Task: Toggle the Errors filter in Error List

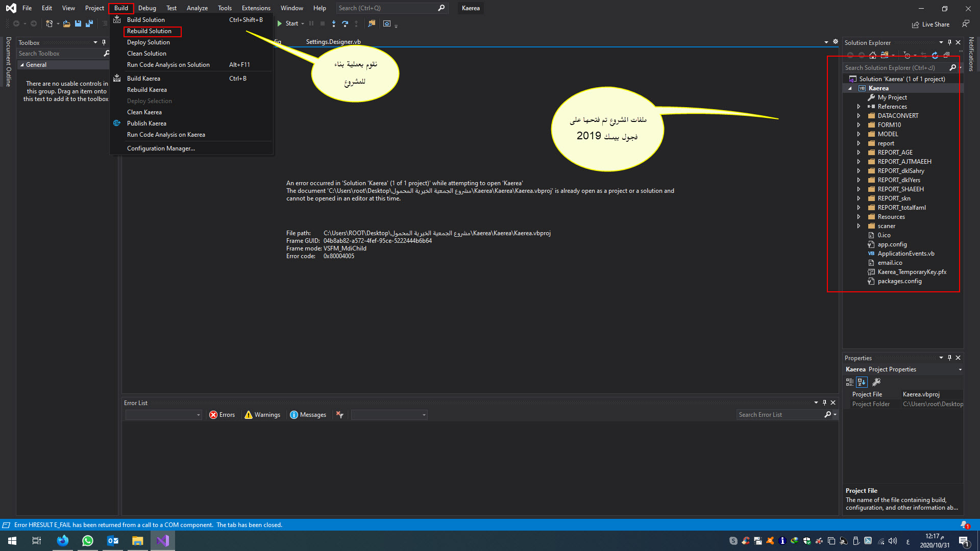Action: (222, 415)
